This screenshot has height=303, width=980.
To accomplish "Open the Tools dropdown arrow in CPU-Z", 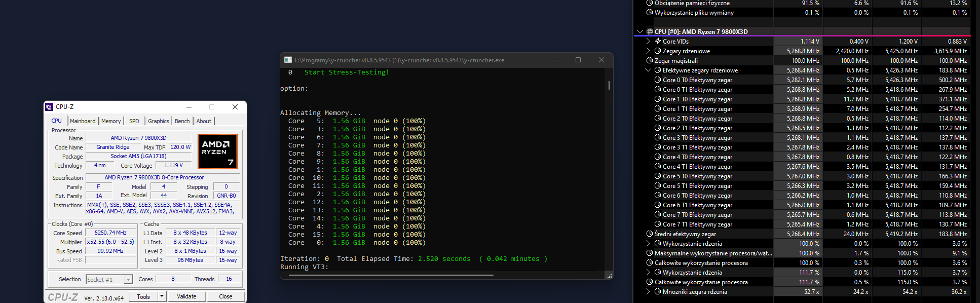I will (x=162, y=296).
